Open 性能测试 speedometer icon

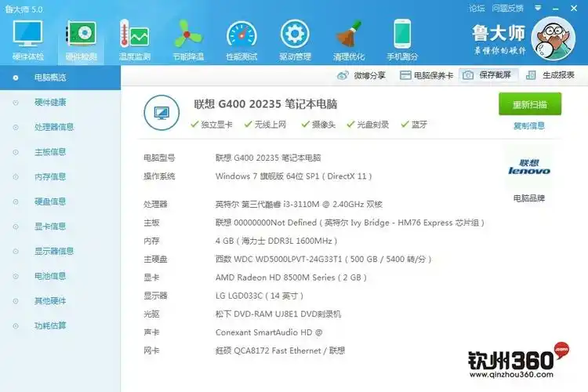click(241, 34)
